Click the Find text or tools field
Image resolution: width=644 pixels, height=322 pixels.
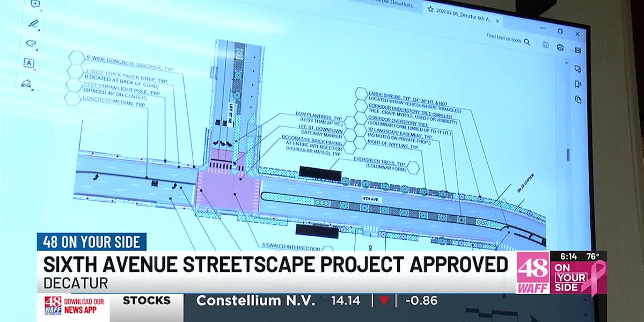[x=504, y=39]
